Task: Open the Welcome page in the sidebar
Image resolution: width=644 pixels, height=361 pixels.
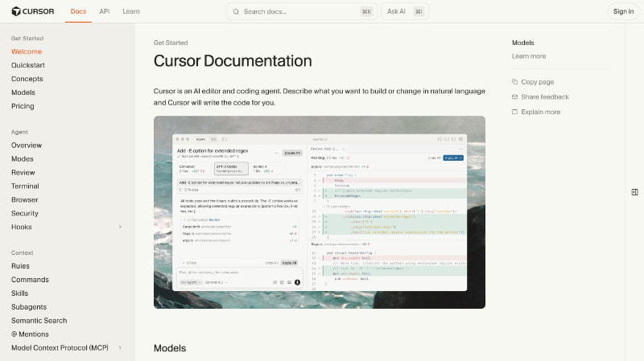Action: (x=27, y=51)
